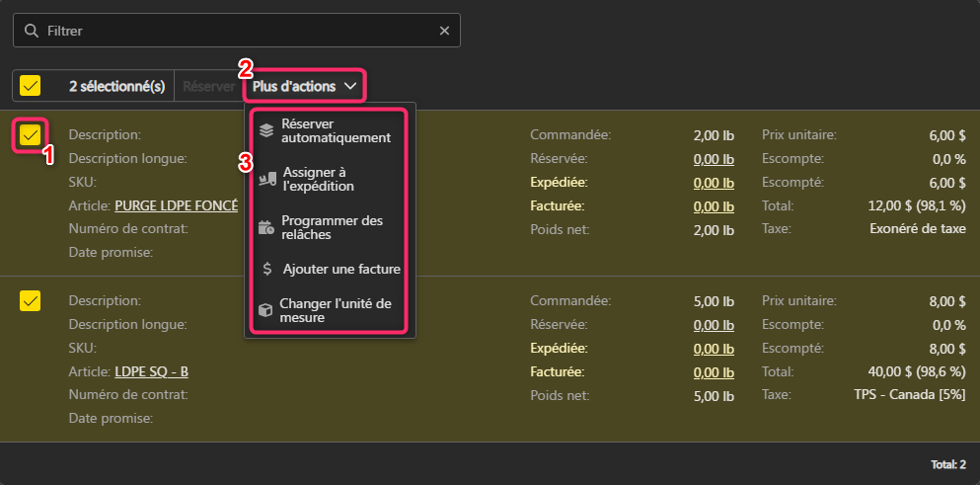Click the chevron arrow next to Plus d'actions
The height and width of the screenshot is (485, 980).
(x=350, y=87)
